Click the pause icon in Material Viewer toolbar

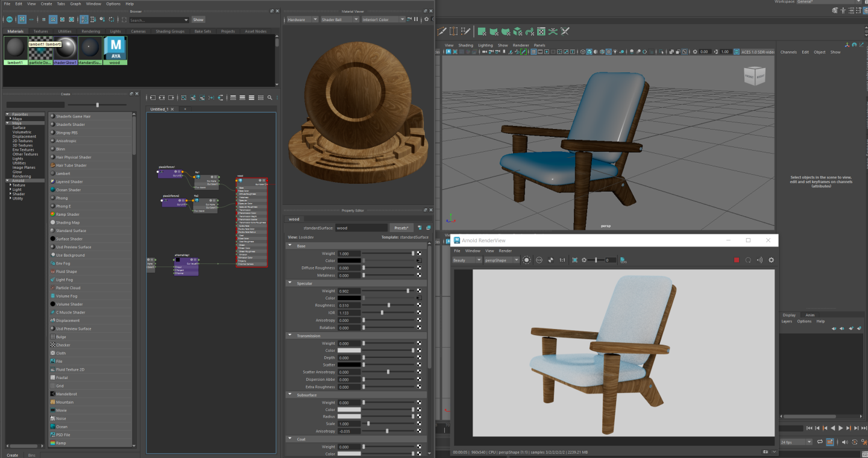[x=415, y=19]
